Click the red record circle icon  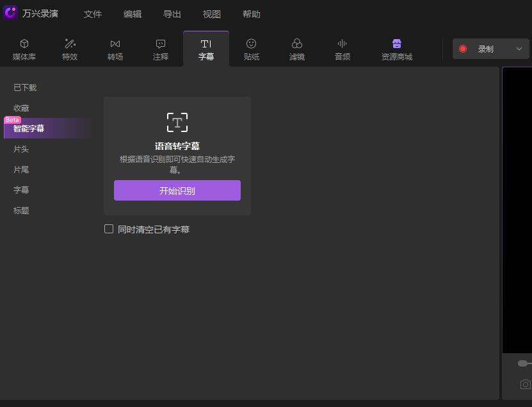pos(463,49)
